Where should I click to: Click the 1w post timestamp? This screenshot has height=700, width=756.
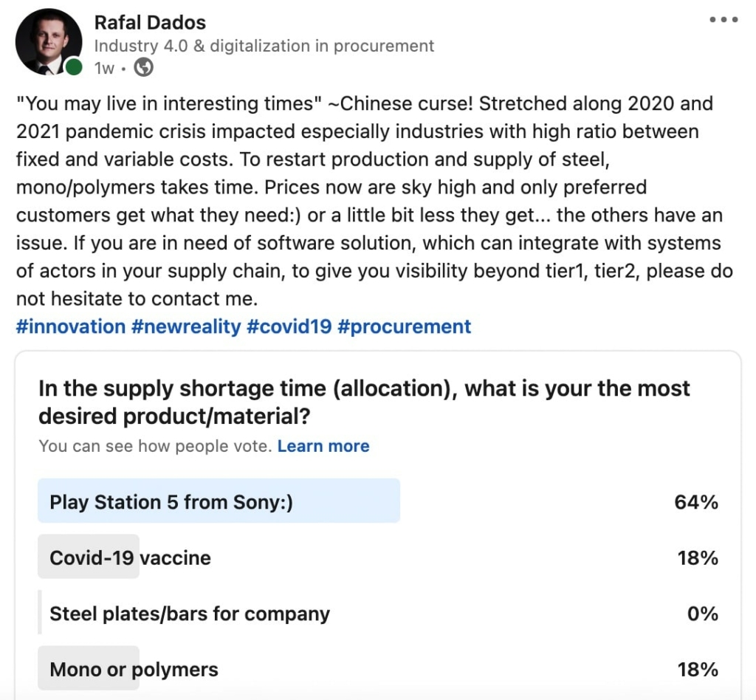click(x=104, y=68)
